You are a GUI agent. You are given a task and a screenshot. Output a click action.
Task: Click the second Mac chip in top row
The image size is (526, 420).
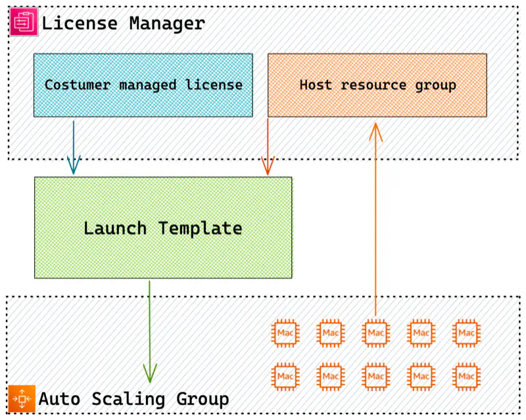[331, 333]
